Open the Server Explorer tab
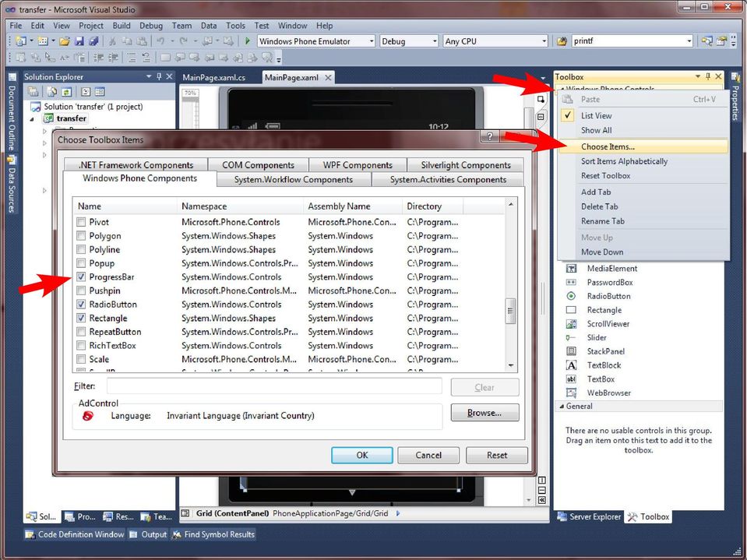This screenshot has width=747, height=560. pyautogui.click(x=590, y=516)
